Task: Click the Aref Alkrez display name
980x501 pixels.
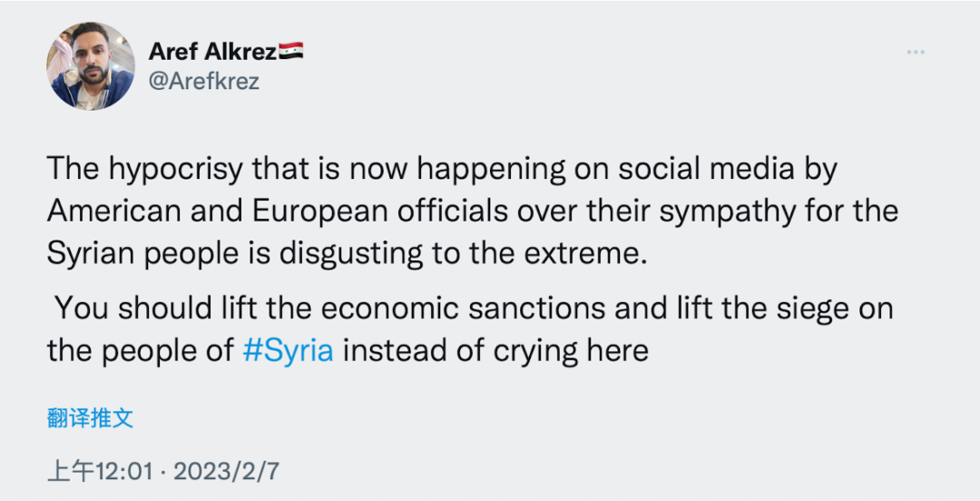Action: pyautogui.click(x=211, y=52)
